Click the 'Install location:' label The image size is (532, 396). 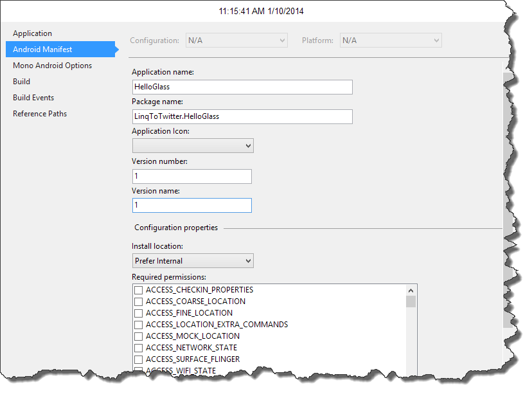[157, 246]
